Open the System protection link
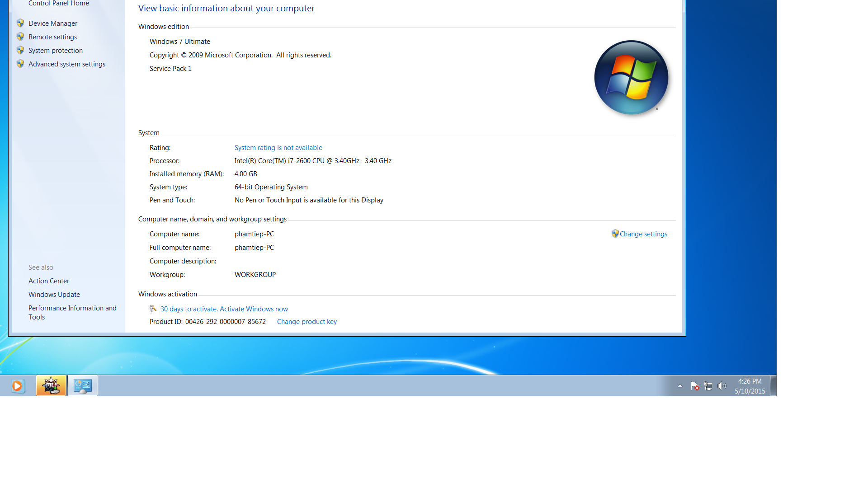The image size is (868, 488). coord(56,51)
